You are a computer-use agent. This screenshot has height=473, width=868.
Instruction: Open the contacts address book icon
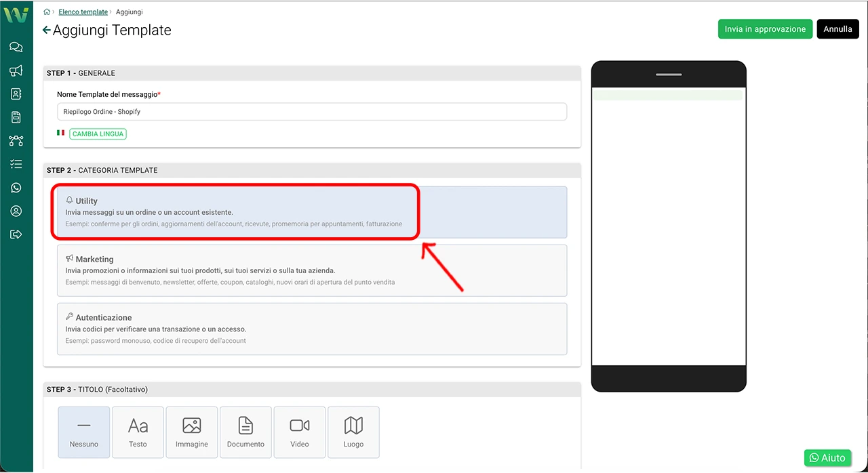tap(16, 94)
